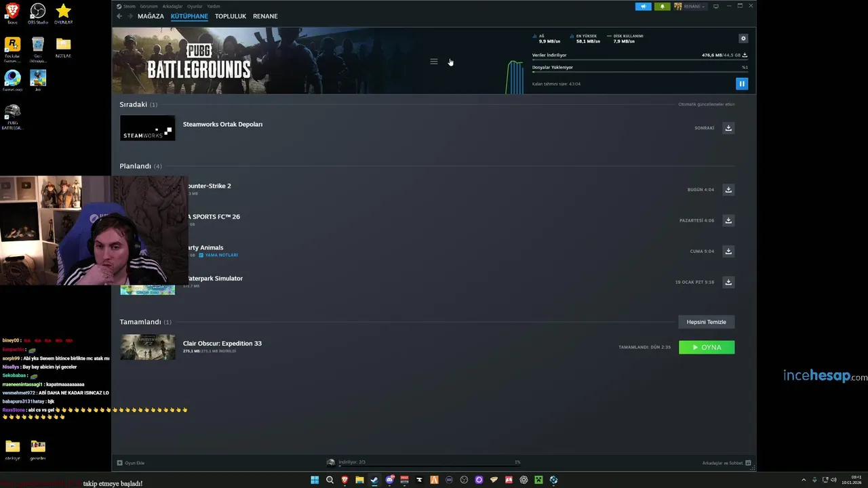Screen dimensions: 868x488
Task: Open ChatGPT icon in taskbar
Action: pyautogui.click(x=524, y=480)
